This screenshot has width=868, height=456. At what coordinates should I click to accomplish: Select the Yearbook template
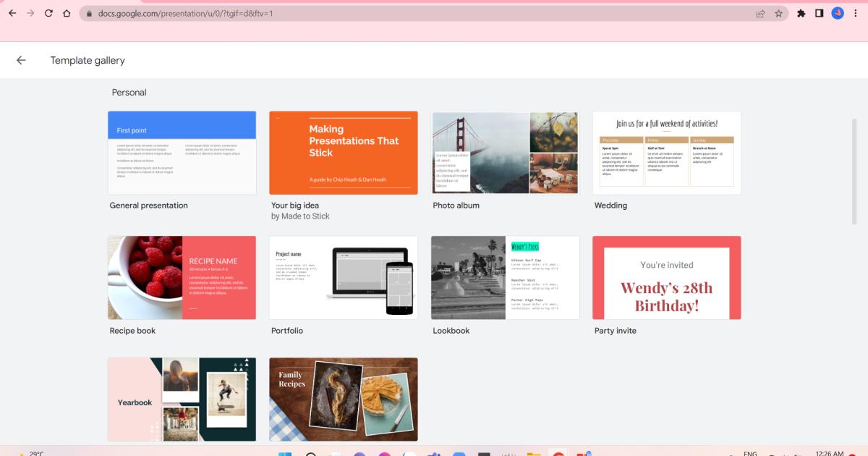(182, 399)
